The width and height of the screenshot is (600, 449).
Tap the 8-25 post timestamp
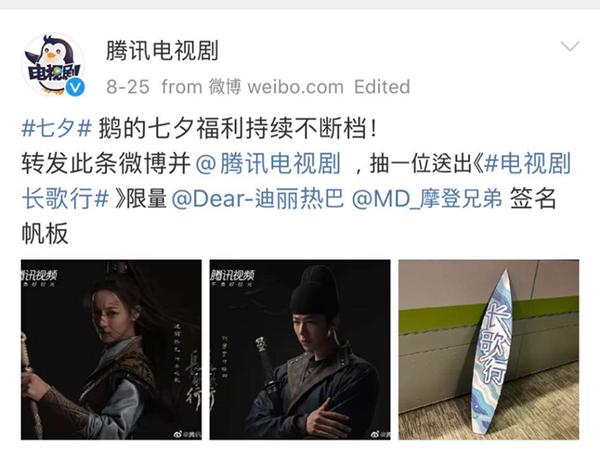point(128,87)
